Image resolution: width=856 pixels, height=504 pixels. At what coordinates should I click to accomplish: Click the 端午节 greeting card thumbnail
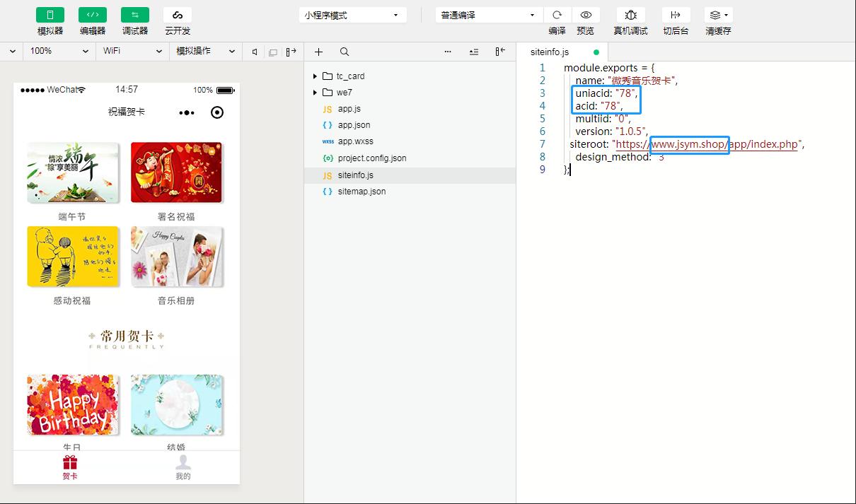pyautogui.click(x=73, y=172)
